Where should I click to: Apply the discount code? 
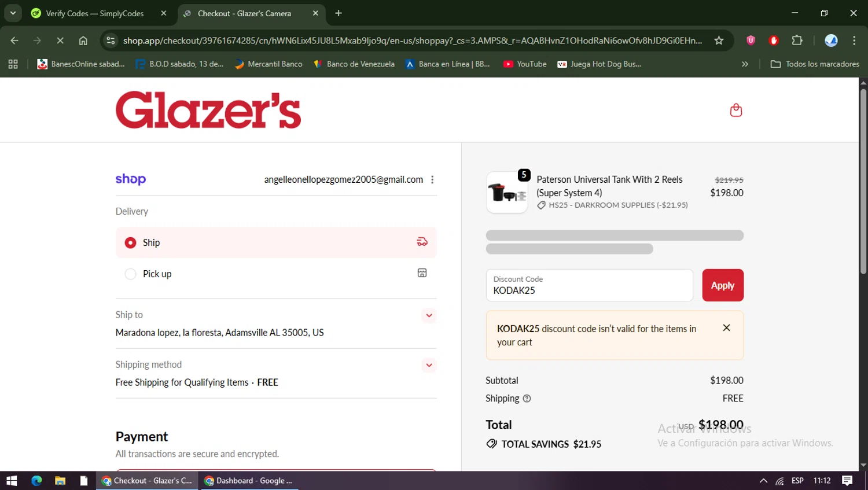click(723, 285)
